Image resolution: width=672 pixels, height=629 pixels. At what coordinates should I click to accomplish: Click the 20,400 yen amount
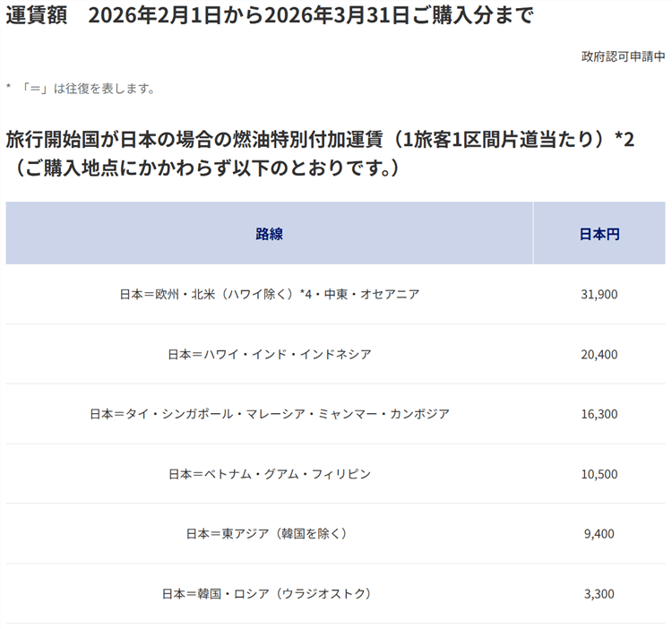(x=599, y=354)
